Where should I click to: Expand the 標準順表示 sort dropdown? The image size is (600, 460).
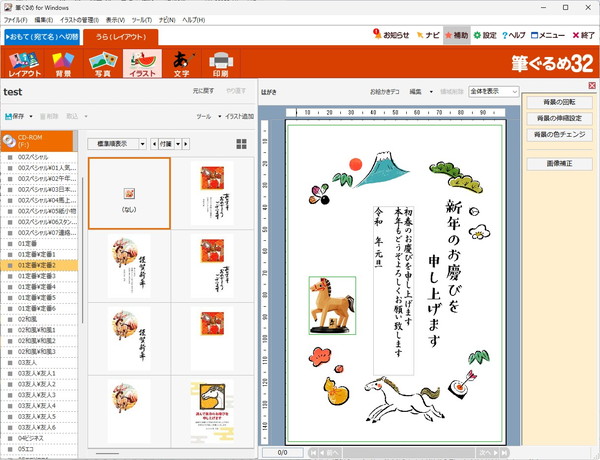(141, 144)
